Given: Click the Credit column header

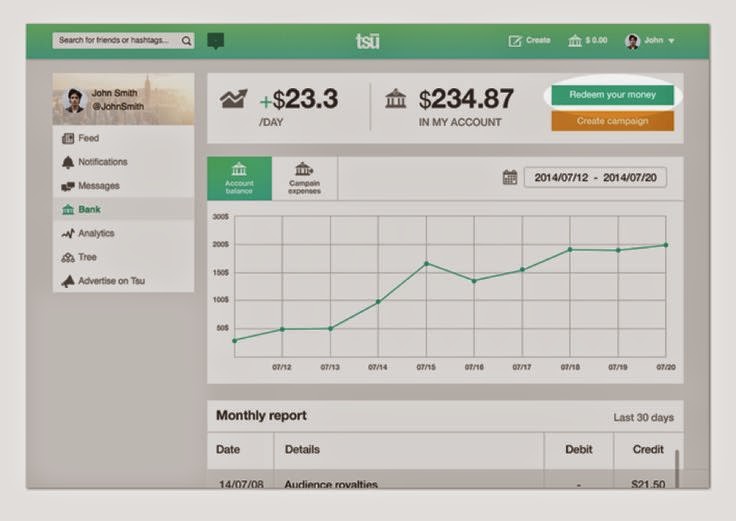Looking at the screenshot, I should [x=648, y=450].
